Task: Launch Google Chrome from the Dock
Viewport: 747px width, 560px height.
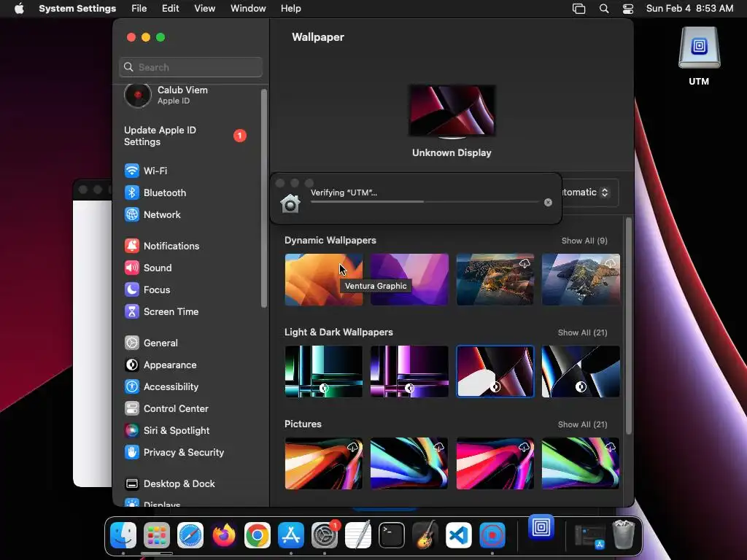Action: point(258,535)
